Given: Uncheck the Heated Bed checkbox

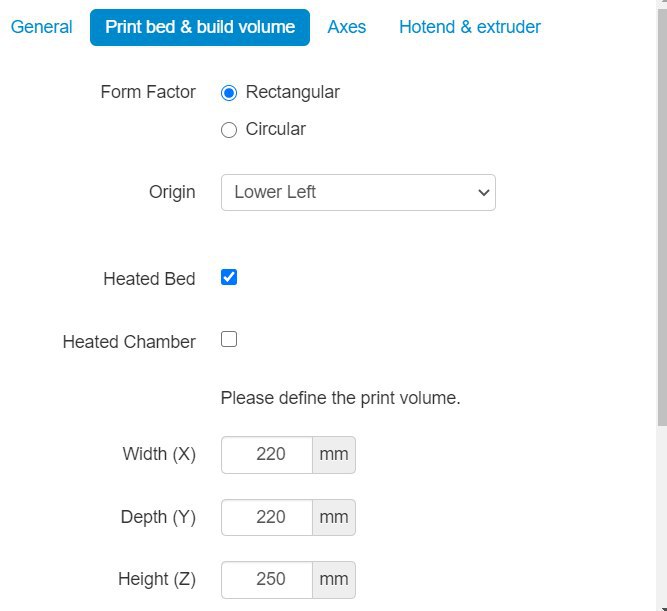Looking at the screenshot, I should point(229,277).
